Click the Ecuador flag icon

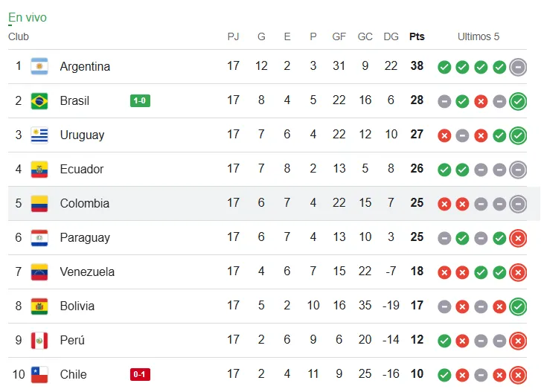click(39, 169)
